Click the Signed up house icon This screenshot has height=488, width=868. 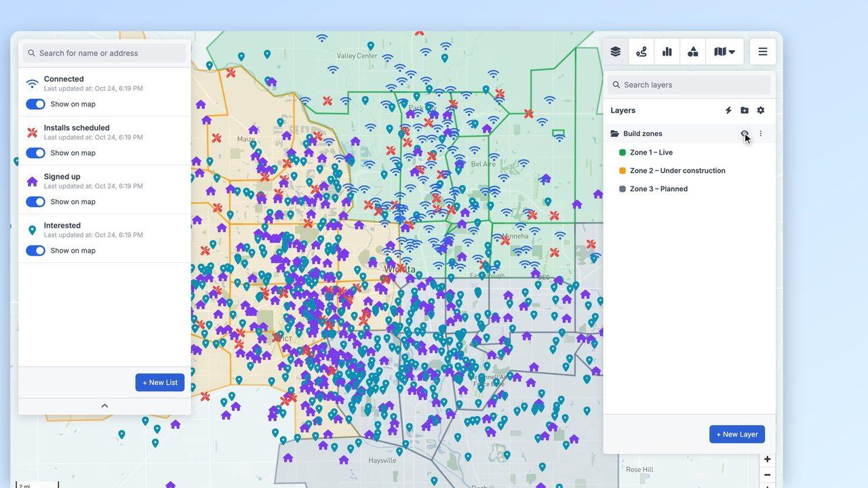click(32, 182)
